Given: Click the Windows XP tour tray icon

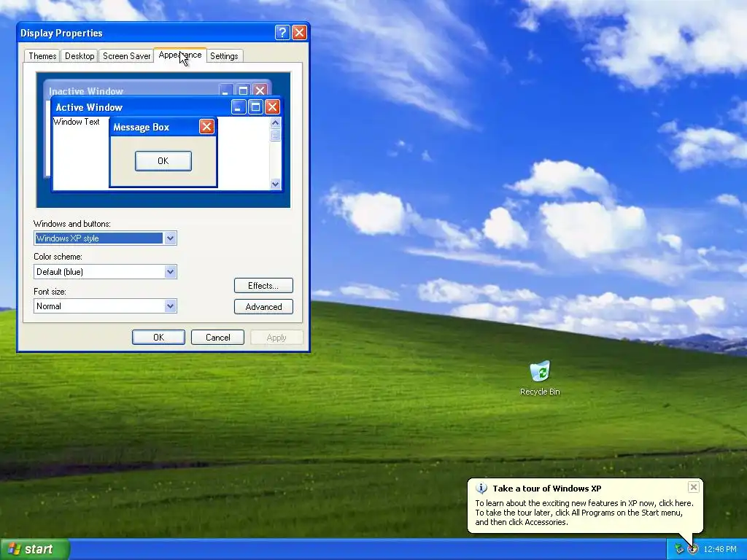Looking at the screenshot, I should [x=693, y=549].
